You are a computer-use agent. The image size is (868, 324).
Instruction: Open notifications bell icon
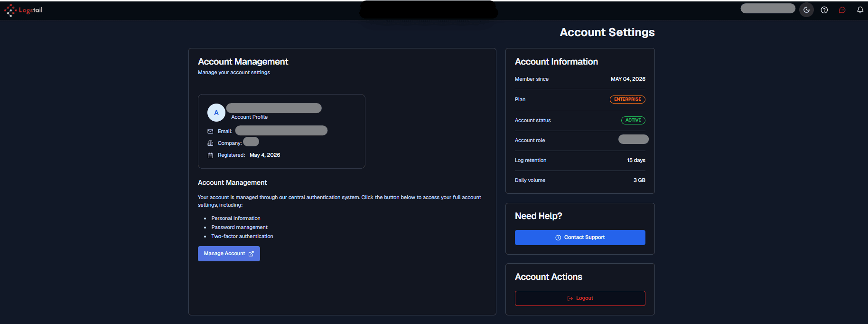pyautogui.click(x=860, y=10)
